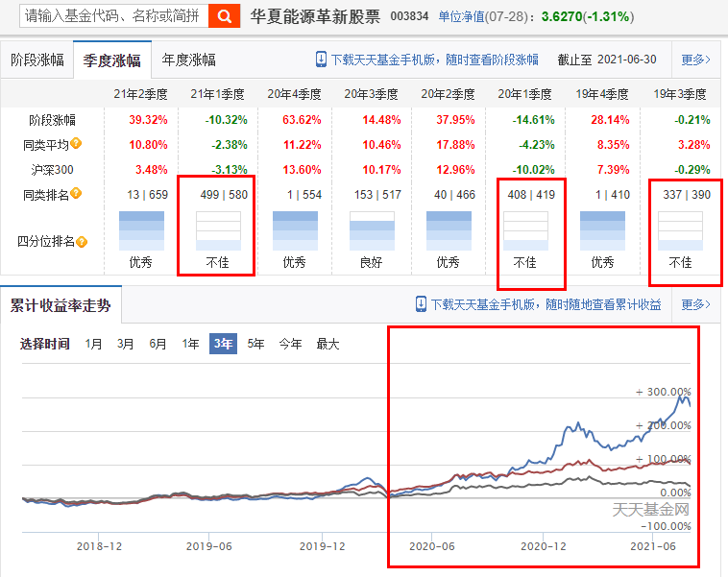Click the 21年1季度 column header
The width and height of the screenshot is (728, 577).
point(217,94)
